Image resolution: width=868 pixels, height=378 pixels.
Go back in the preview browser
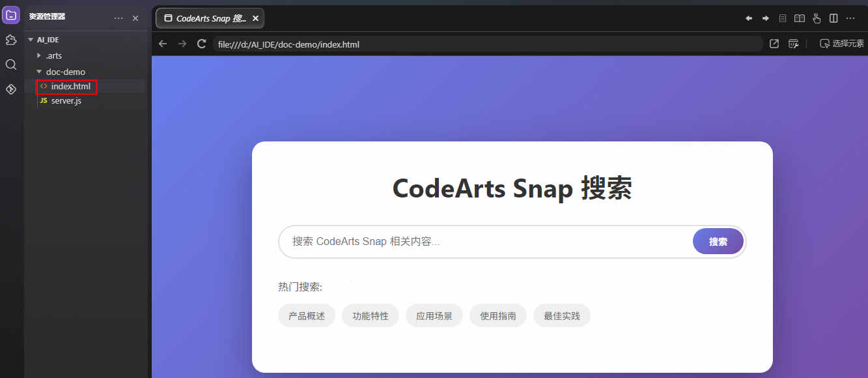(x=163, y=44)
